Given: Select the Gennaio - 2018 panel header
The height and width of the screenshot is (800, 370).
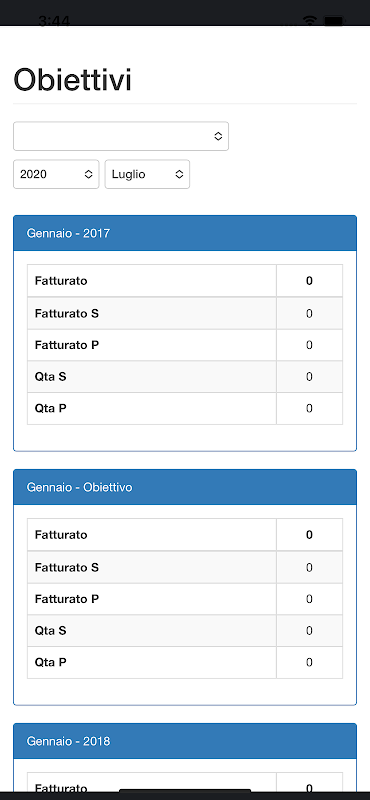Looking at the screenshot, I should [x=185, y=741].
